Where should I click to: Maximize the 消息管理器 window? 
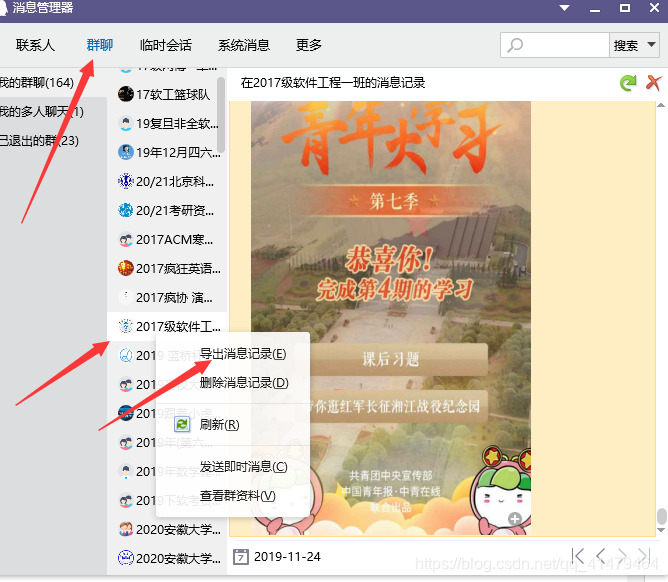[x=625, y=8]
